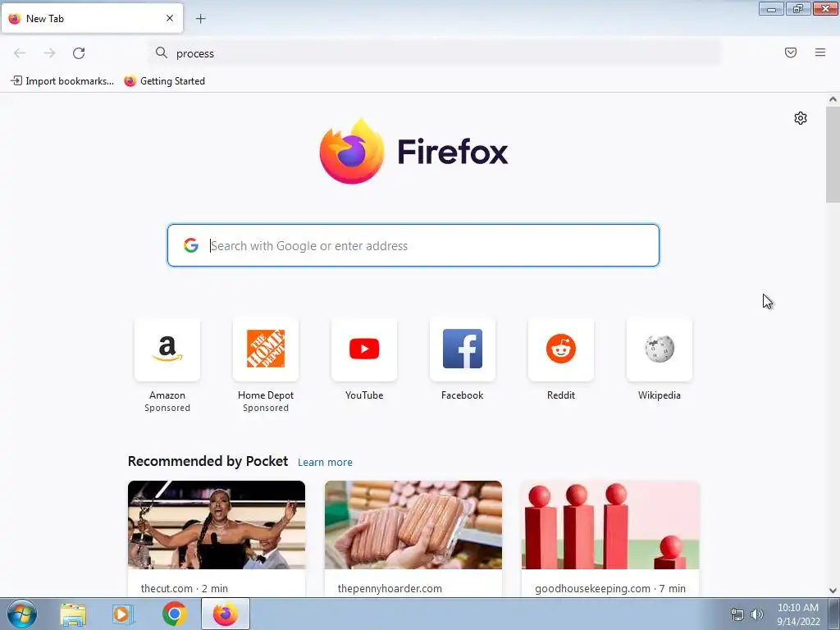Click the network icon in the system tray

pyautogui.click(x=737, y=614)
